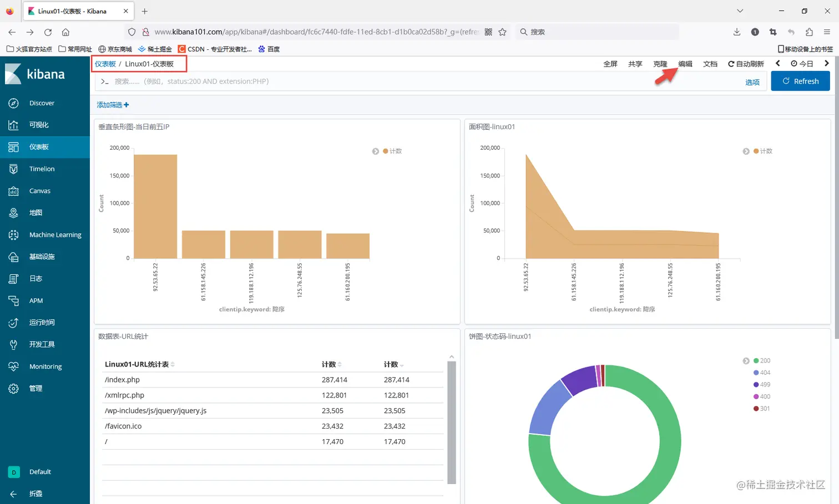Click the data table vertical scrollbar
The width and height of the screenshot is (839, 504).
[x=452, y=422]
